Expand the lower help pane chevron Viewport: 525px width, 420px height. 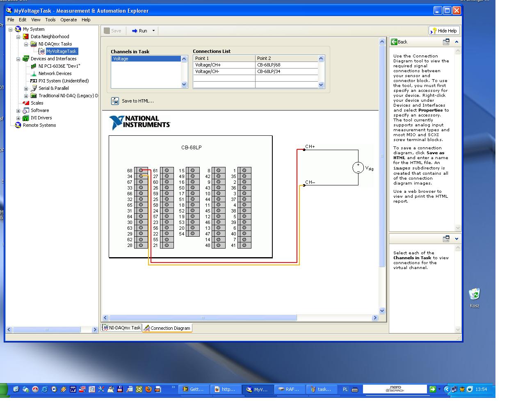click(x=457, y=239)
